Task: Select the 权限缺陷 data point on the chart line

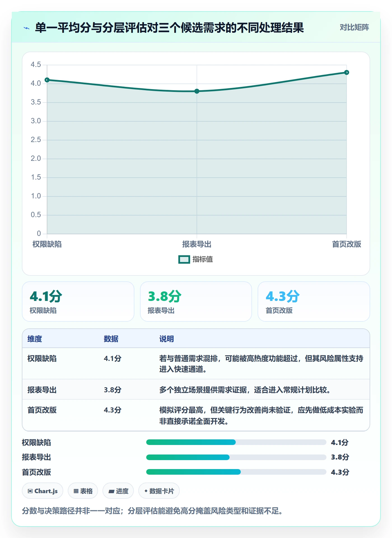Action: (47, 80)
